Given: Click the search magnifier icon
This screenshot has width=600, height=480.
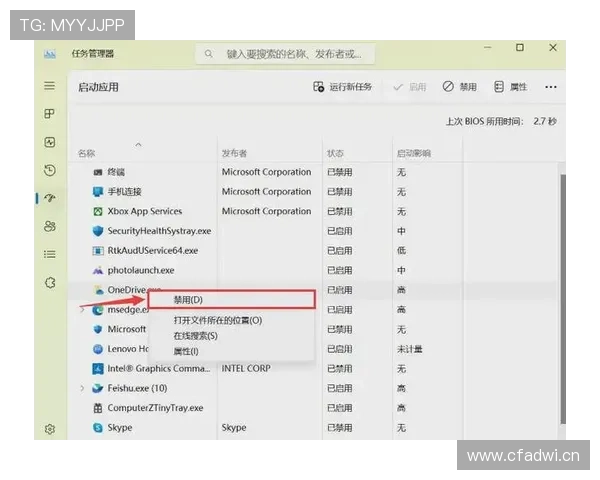Looking at the screenshot, I should (209, 54).
